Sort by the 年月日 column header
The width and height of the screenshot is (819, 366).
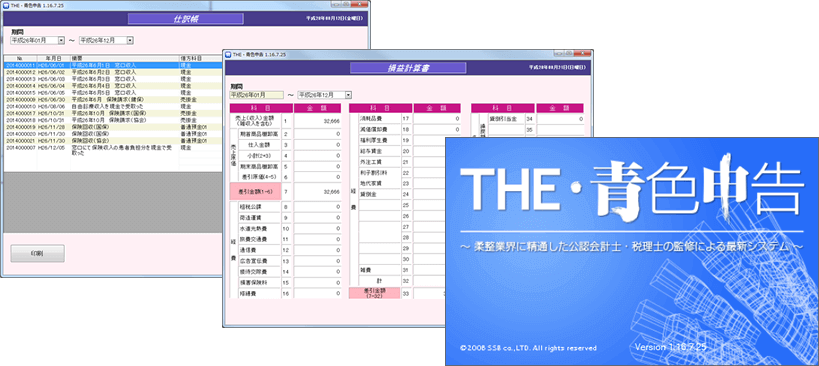[53, 58]
